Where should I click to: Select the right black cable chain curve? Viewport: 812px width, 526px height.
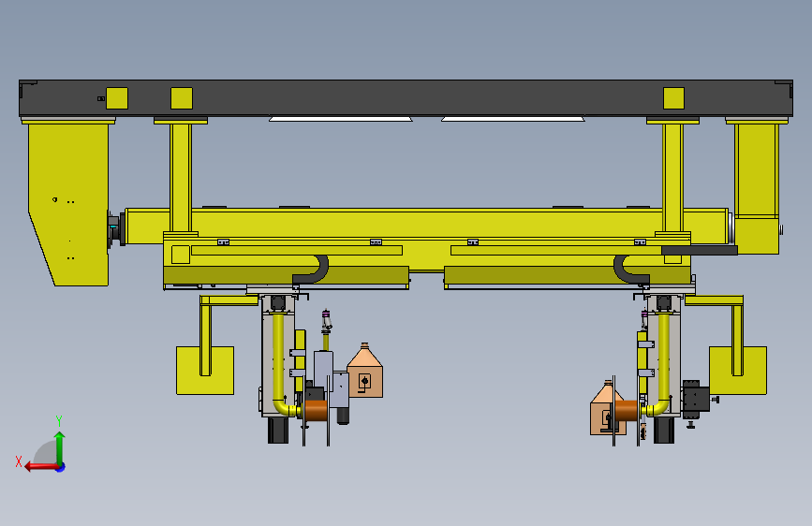click(x=629, y=270)
